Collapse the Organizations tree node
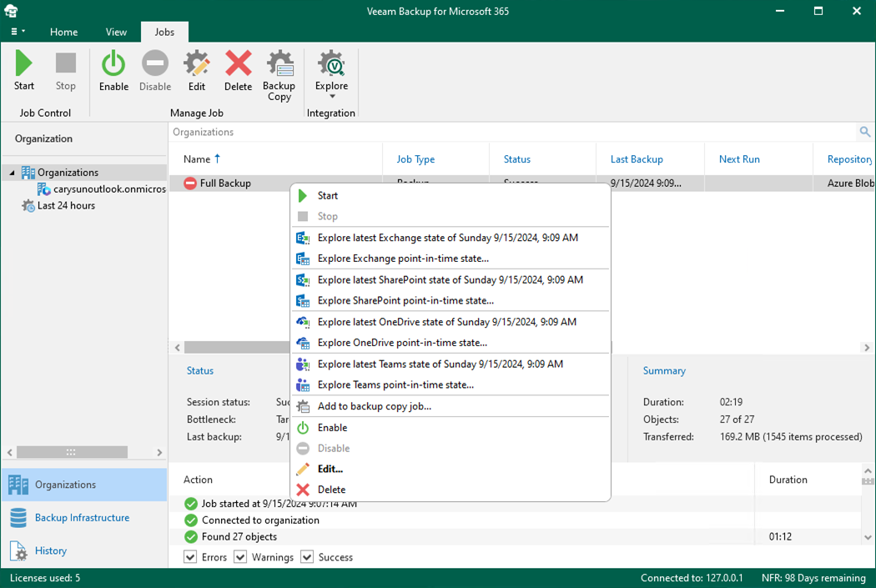876x588 pixels. (x=13, y=173)
